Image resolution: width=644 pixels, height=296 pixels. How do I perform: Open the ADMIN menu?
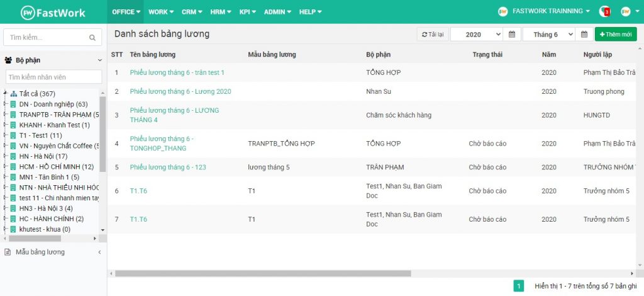point(277,12)
